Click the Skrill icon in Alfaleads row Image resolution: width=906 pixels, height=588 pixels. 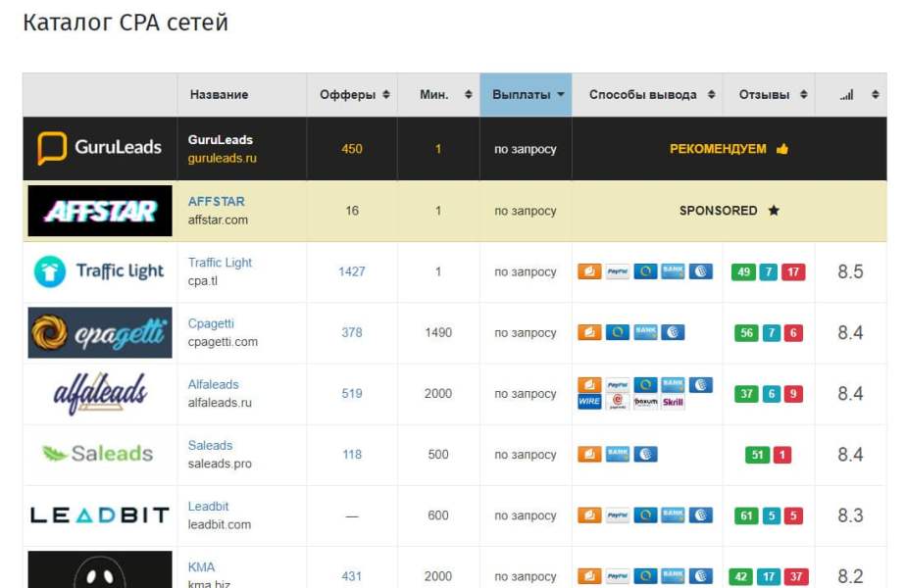click(673, 402)
